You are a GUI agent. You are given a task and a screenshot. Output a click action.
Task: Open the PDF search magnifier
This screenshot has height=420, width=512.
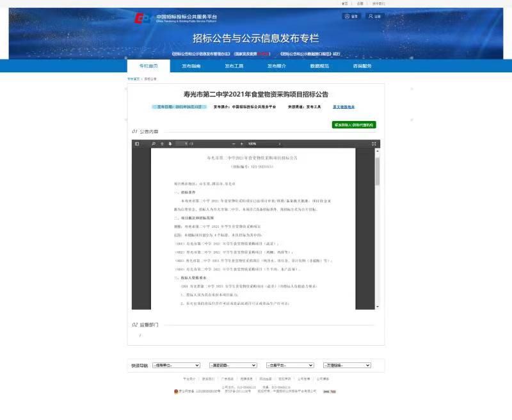click(x=154, y=144)
